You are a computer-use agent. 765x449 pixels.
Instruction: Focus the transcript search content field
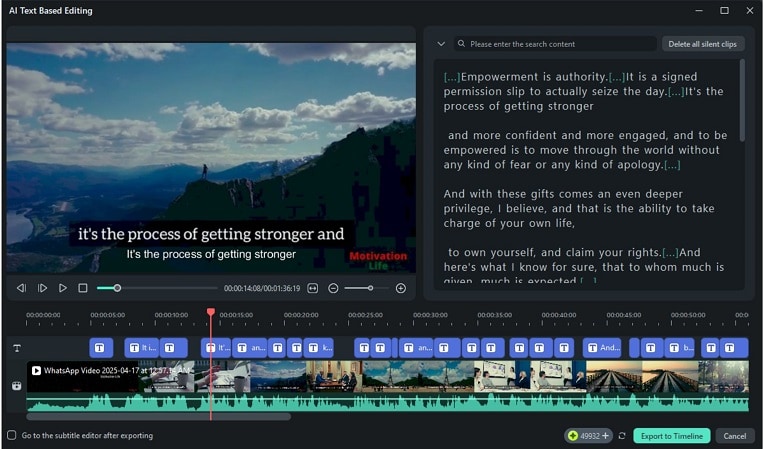coord(555,44)
